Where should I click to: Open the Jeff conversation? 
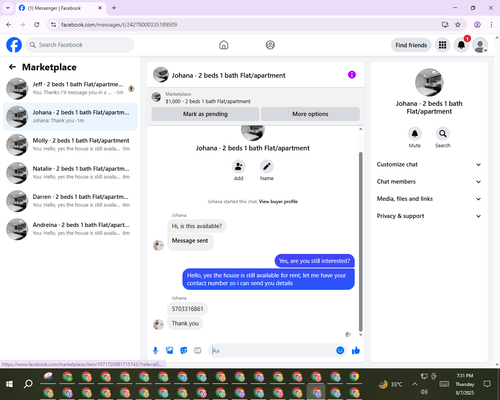(x=70, y=89)
